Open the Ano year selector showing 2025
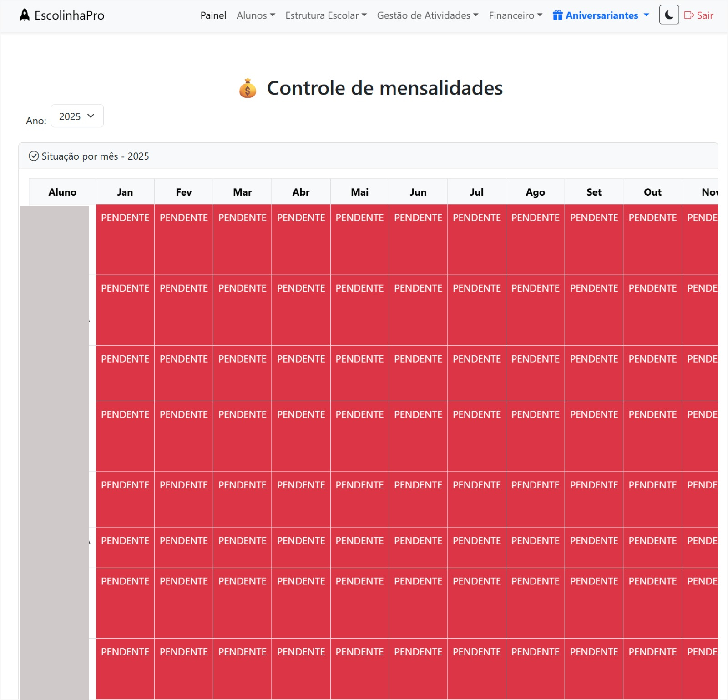The image size is (728, 700). (77, 116)
